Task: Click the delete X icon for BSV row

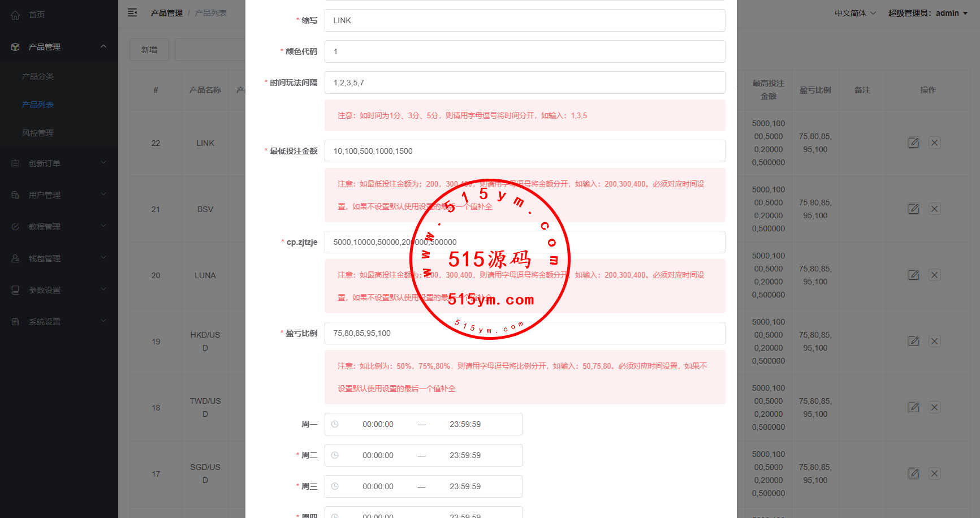Action: point(935,209)
